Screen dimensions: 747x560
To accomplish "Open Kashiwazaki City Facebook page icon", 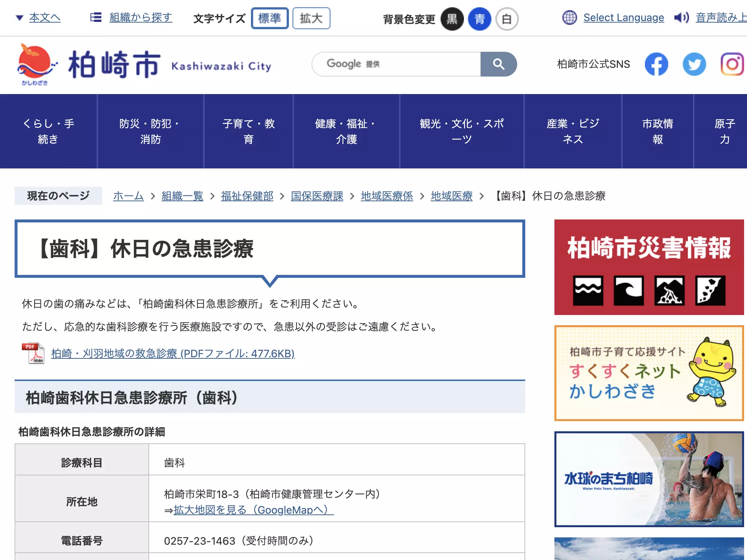I will point(656,64).
